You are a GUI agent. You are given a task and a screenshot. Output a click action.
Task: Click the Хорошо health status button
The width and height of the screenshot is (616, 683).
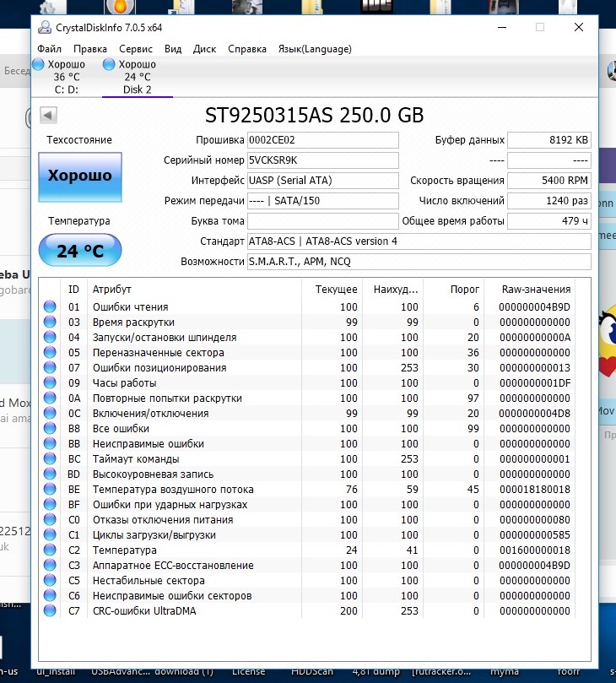[x=80, y=176]
